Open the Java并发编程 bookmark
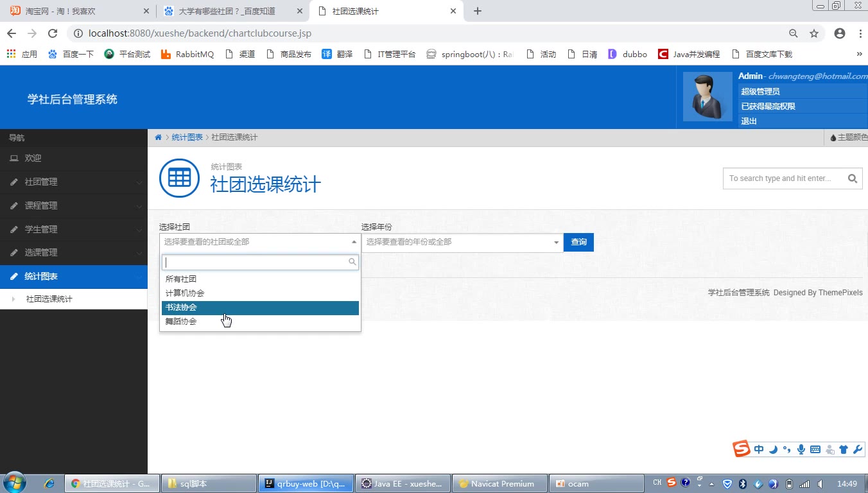Screen dimensions: 868x493 [x=689, y=55]
